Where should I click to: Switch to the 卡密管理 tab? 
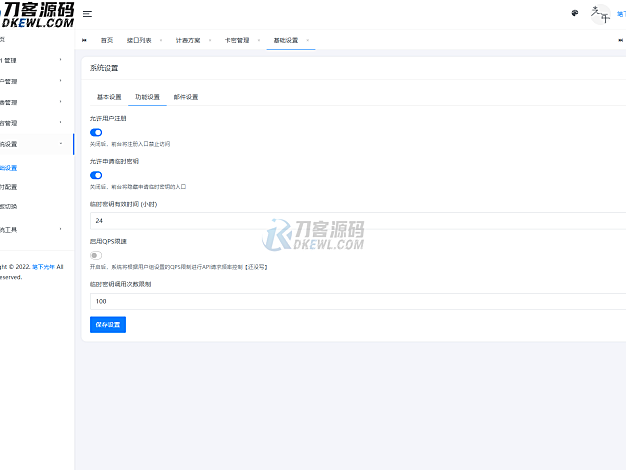[237, 40]
